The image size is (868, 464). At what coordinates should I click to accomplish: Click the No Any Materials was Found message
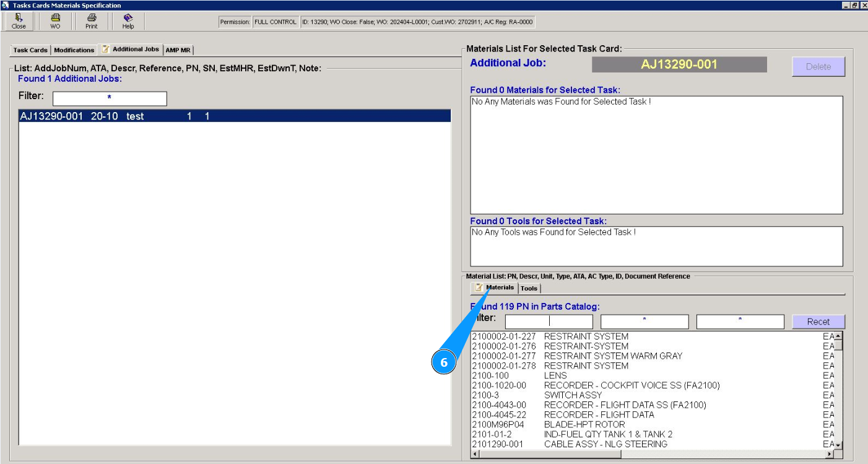[562, 102]
